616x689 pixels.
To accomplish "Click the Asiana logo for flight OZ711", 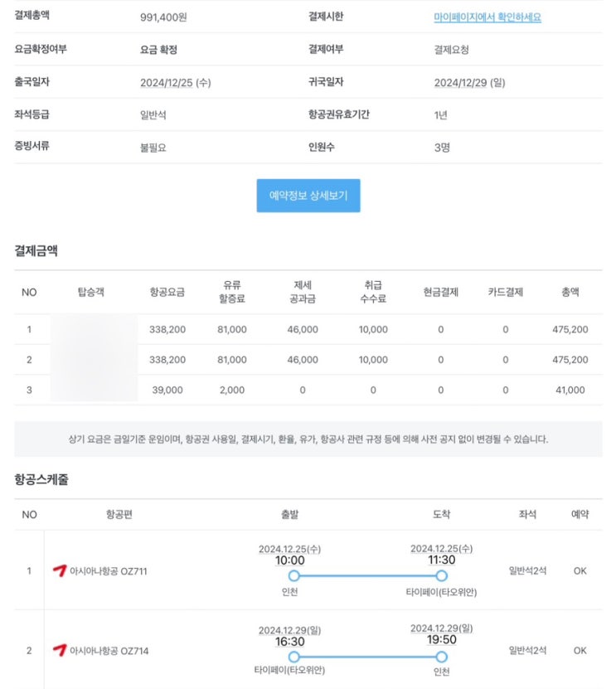I will 60,570.
